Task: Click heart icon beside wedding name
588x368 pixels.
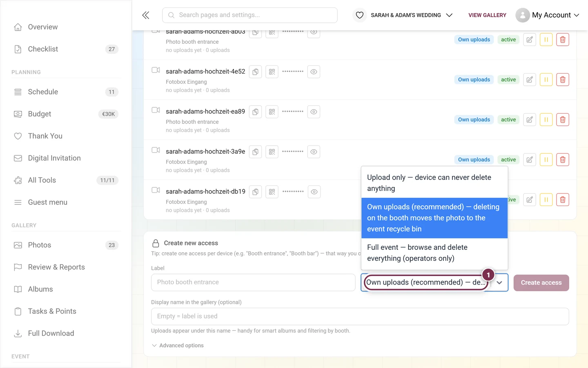Action: pyautogui.click(x=360, y=15)
